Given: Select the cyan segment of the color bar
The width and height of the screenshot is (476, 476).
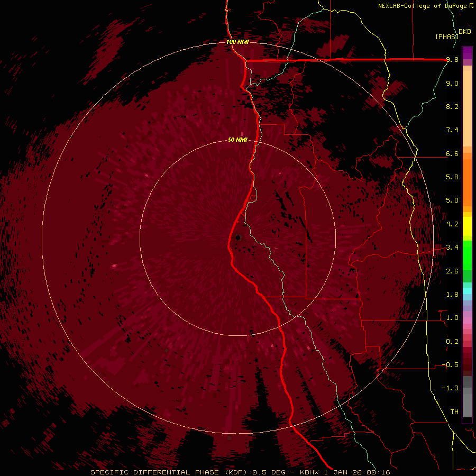Looking at the screenshot, I should pyautogui.click(x=467, y=291).
